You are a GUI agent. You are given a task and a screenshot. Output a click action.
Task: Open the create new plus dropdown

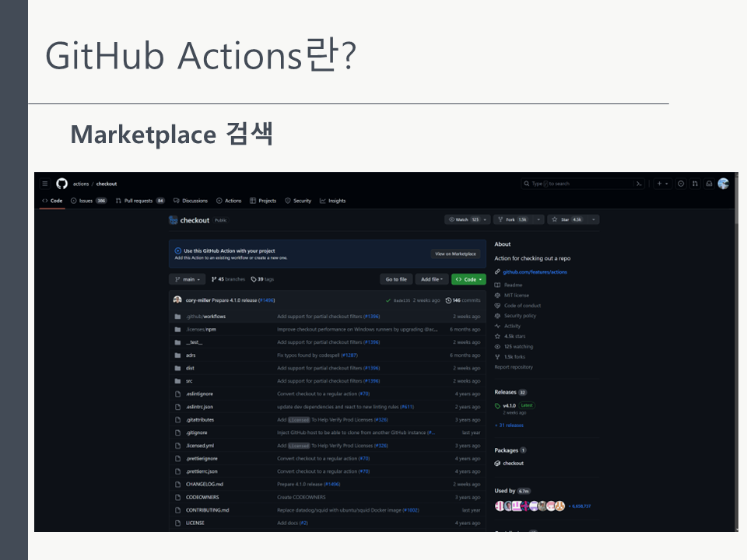662,184
